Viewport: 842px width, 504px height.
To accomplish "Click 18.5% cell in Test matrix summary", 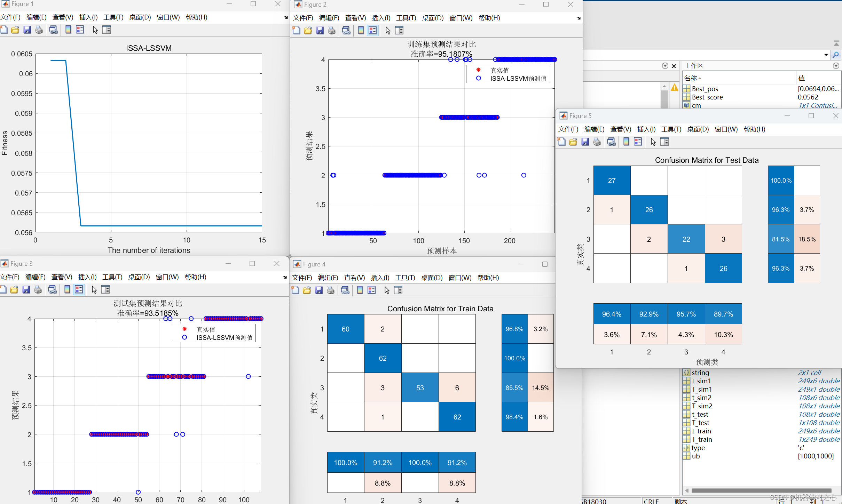I will tap(807, 239).
